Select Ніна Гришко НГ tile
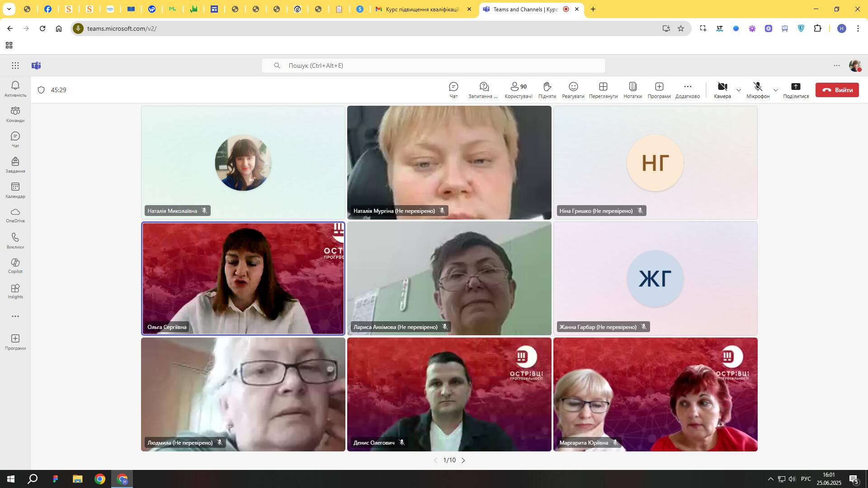This screenshot has width=868, height=488. click(655, 163)
